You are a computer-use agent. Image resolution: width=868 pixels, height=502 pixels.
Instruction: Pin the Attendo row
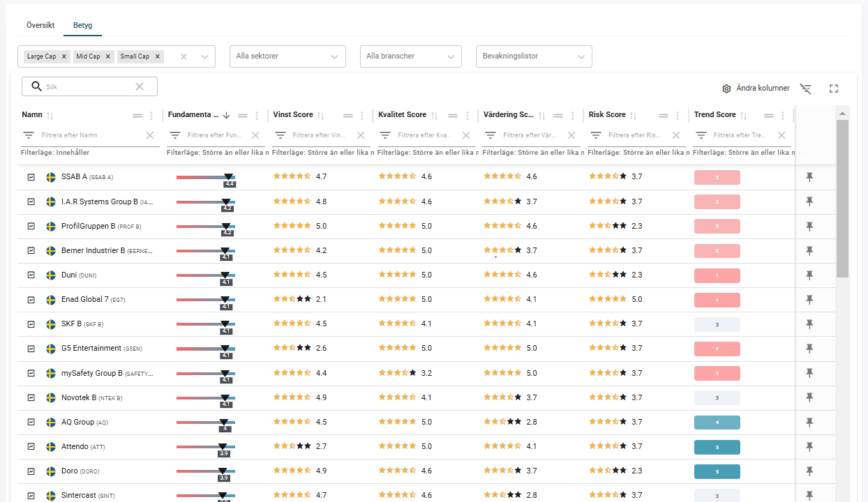point(809,446)
